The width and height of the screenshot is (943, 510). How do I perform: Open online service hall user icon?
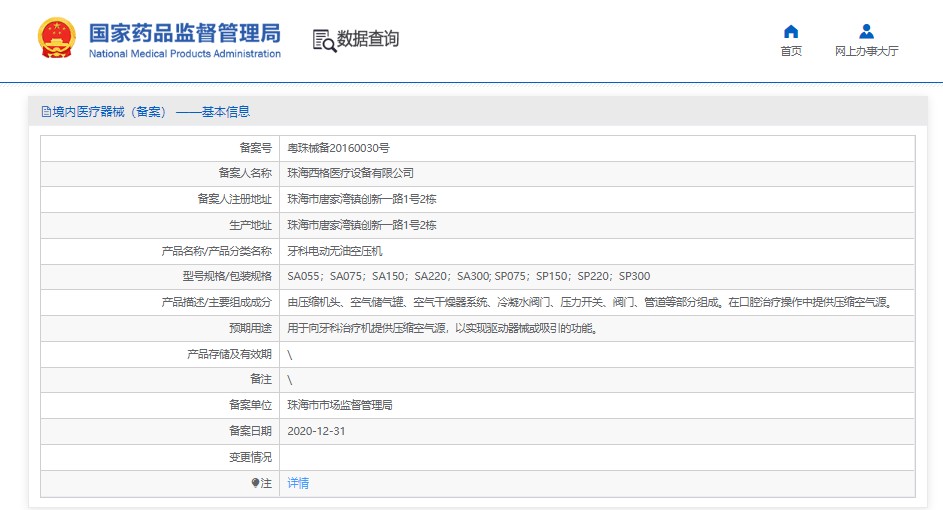(x=866, y=31)
